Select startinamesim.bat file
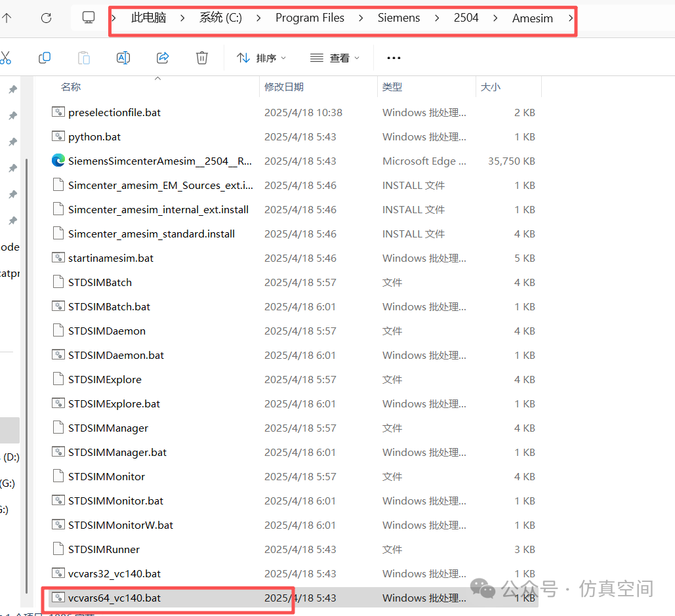 (x=110, y=258)
